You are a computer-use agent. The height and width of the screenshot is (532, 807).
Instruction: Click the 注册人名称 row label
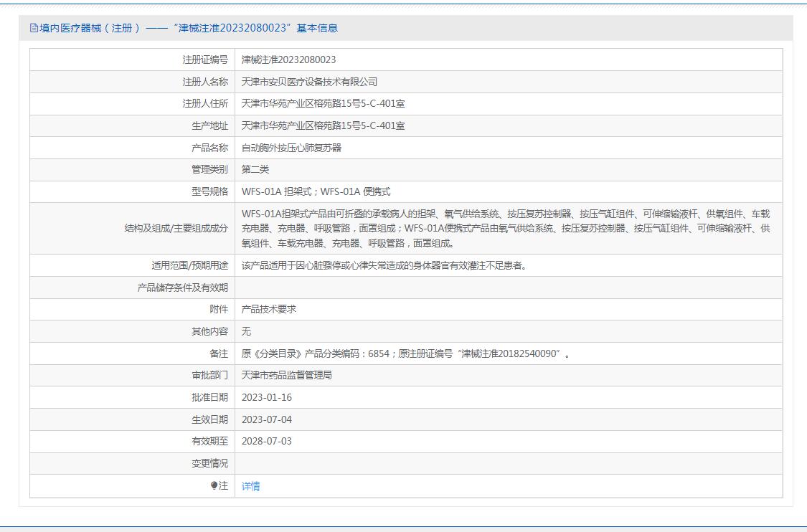[x=205, y=82]
